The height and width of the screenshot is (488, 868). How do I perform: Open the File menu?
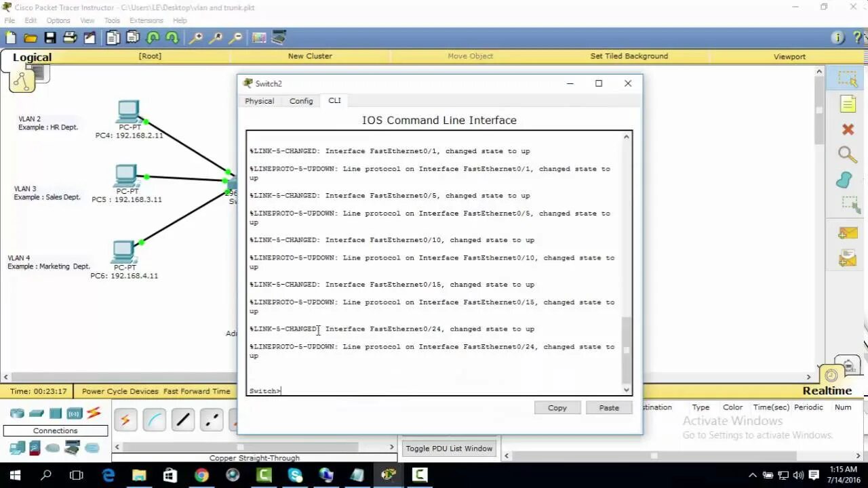tap(9, 20)
